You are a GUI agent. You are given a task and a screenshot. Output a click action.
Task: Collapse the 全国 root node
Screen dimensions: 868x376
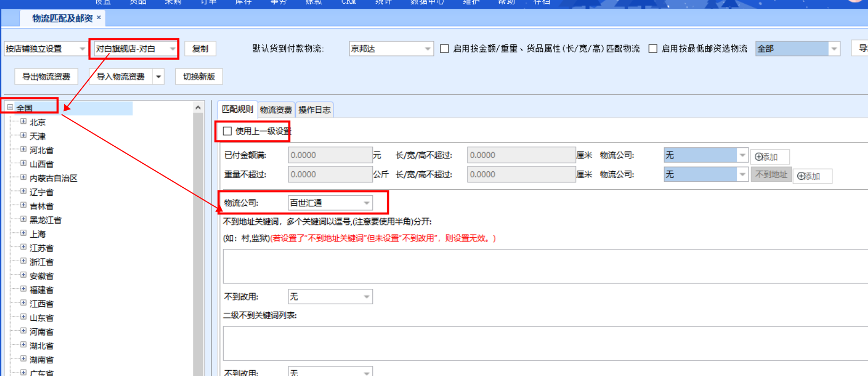10,107
